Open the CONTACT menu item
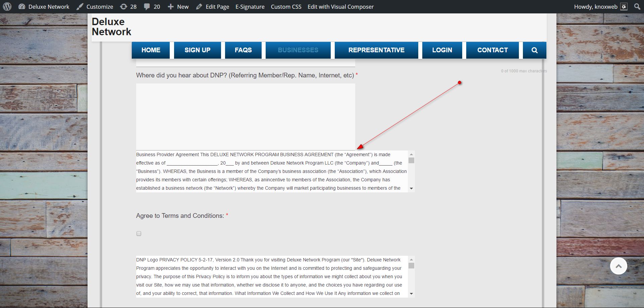The image size is (644, 308). tap(492, 50)
